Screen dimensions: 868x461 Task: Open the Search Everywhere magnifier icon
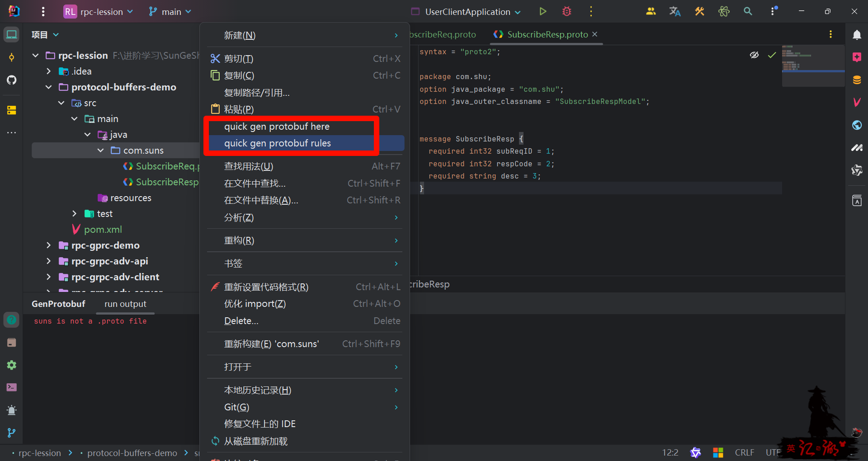click(748, 12)
